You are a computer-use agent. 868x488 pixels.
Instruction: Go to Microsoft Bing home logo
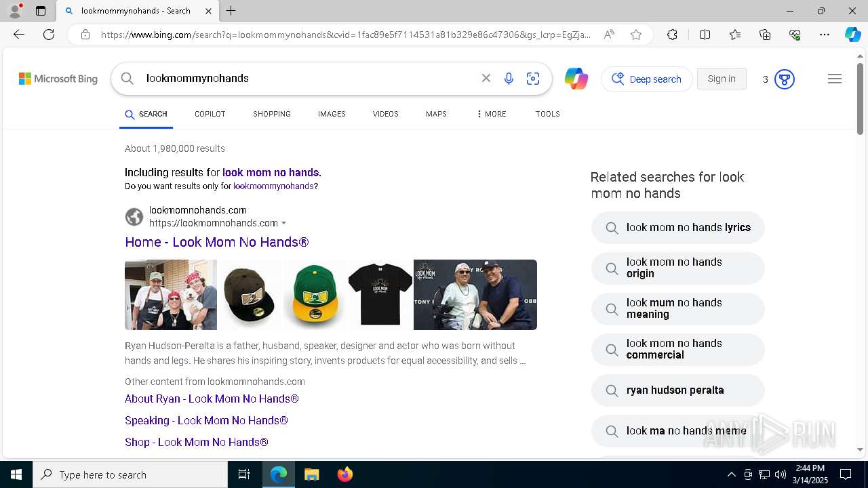pyautogui.click(x=58, y=79)
